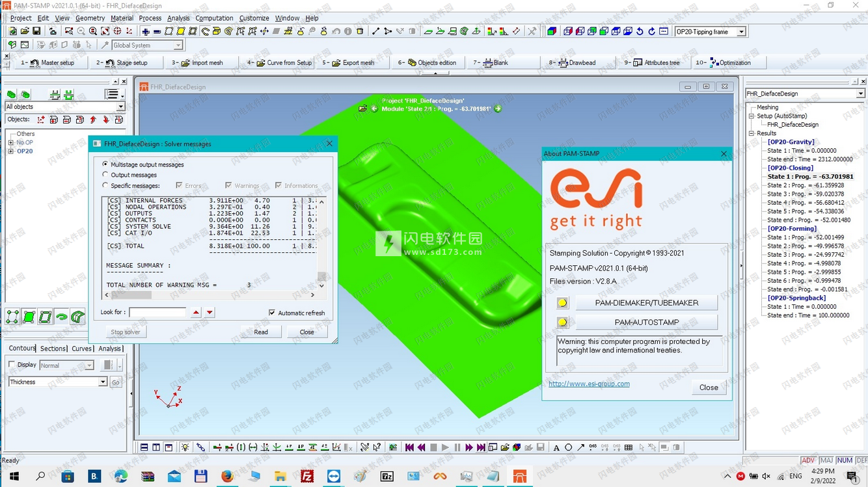Open the Computation menu

pyautogui.click(x=214, y=18)
